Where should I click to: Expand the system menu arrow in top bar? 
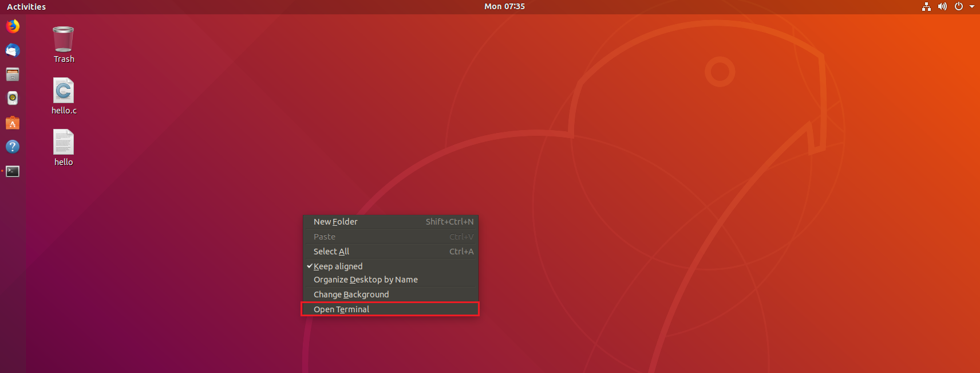(x=972, y=7)
